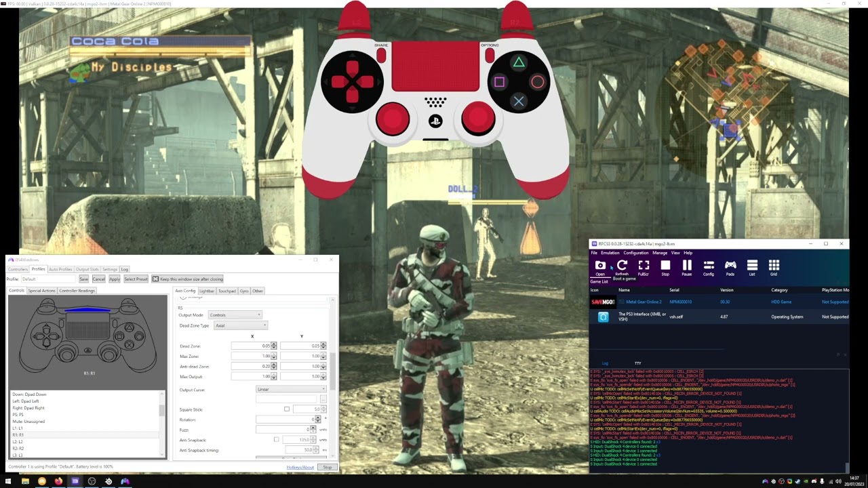
Task: Open the Controllers tab in DS4Windows
Action: point(18,269)
